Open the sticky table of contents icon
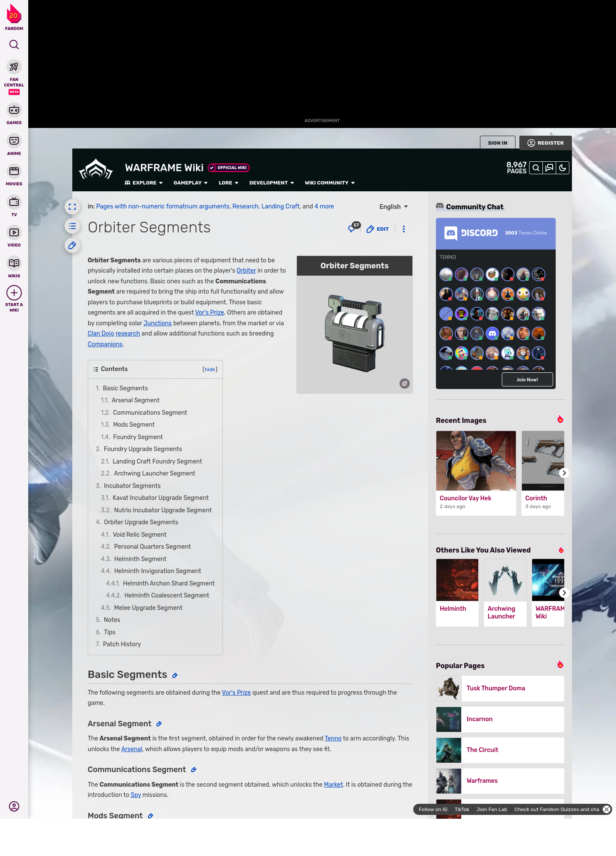 pyautogui.click(x=72, y=226)
